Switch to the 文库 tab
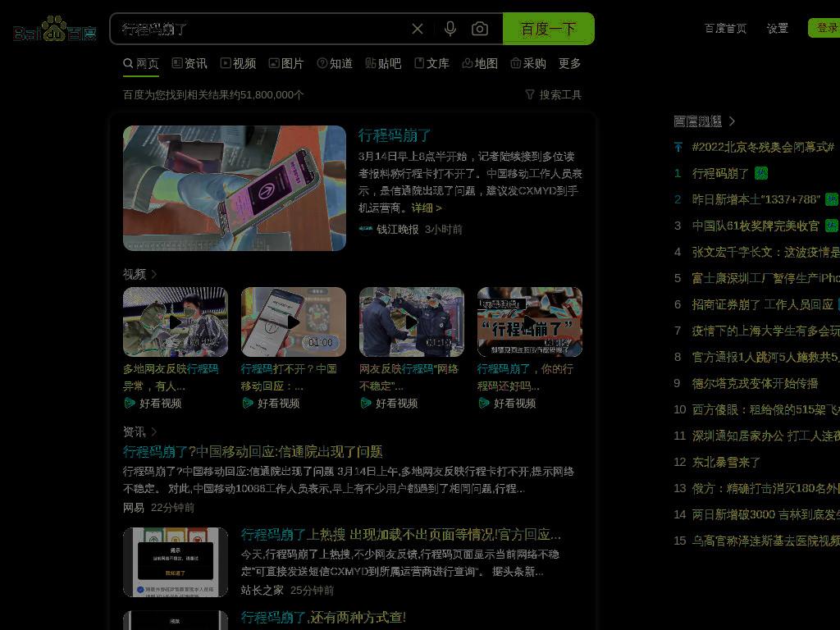 431,64
